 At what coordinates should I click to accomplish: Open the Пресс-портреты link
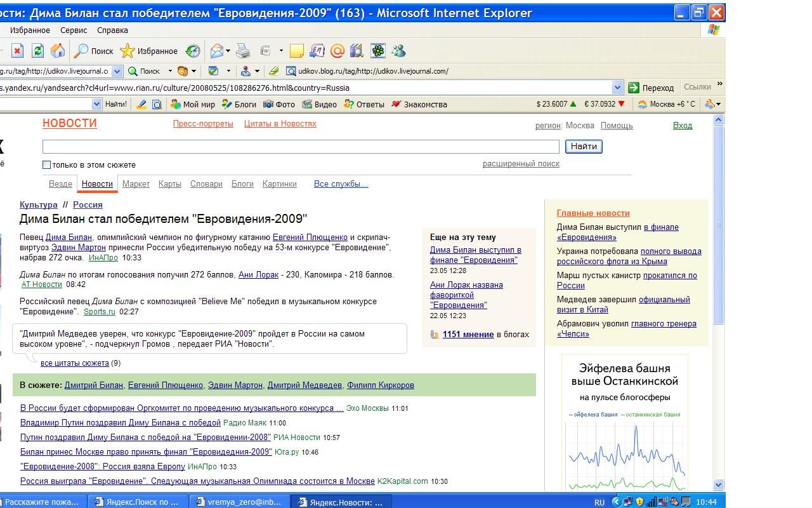click(x=203, y=124)
